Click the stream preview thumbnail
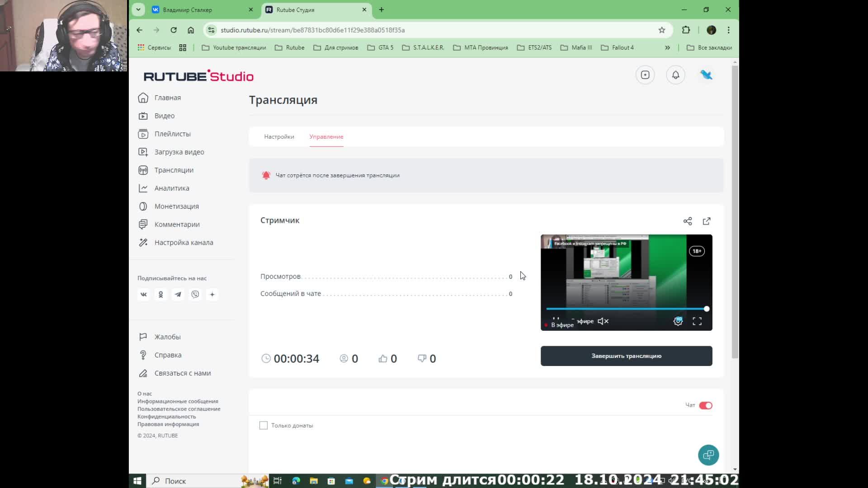The image size is (868, 488). (x=626, y=282)
